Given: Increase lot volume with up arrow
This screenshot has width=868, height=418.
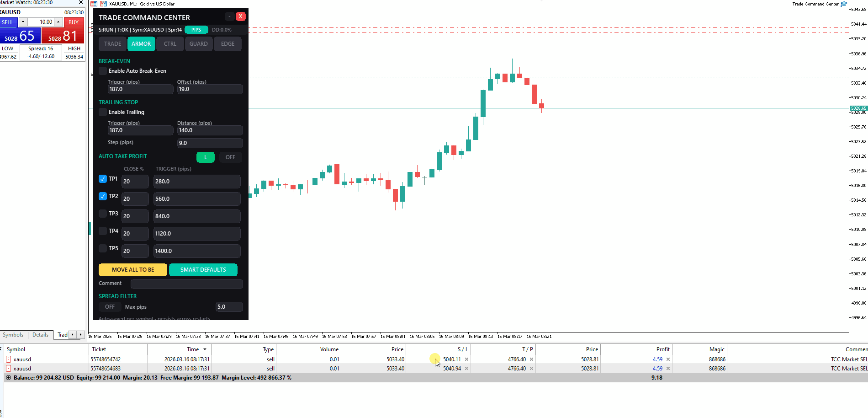Looking at the screenshot, I should coord(58,22).
